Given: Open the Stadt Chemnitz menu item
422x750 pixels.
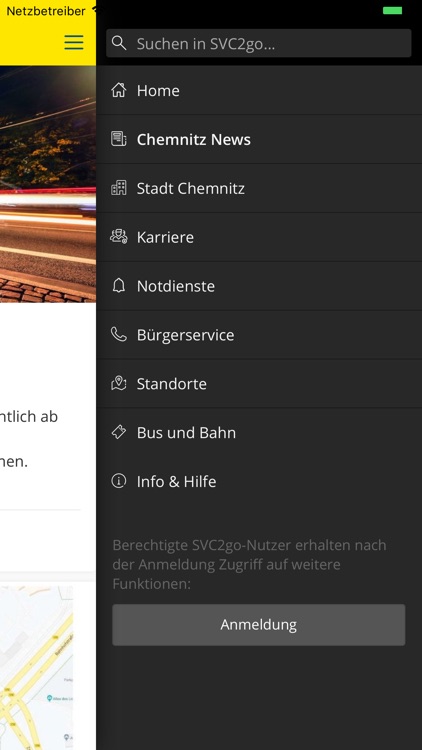Looking at the screenshot, I should [x=259, y=188].
